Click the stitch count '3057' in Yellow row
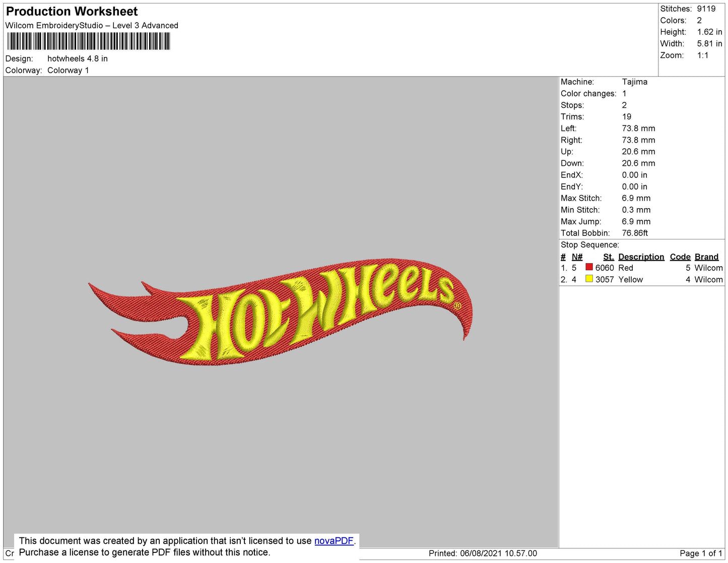 [x=605, y=280]
